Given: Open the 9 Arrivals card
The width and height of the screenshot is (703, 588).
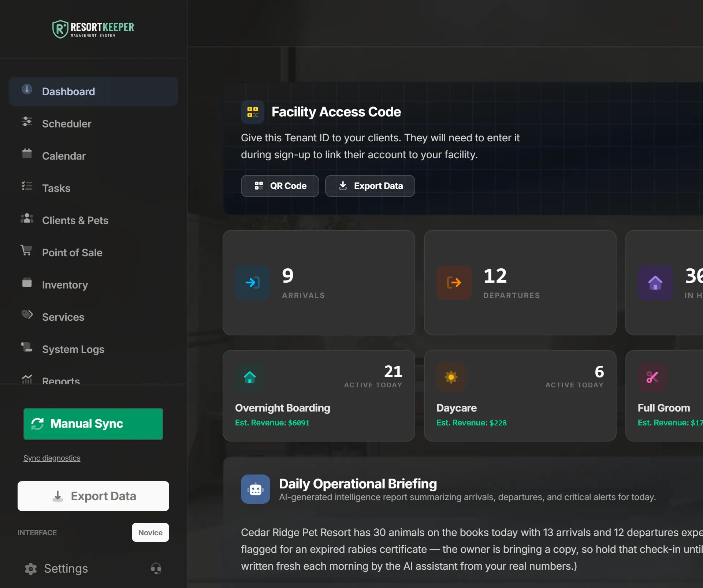Looking at the screenshot, I should (319, 283).
